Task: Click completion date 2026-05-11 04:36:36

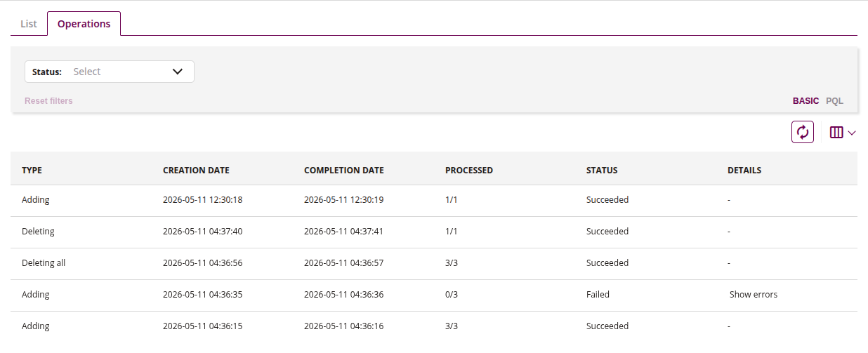Action: pyautogui.click(x=343, y=295)
